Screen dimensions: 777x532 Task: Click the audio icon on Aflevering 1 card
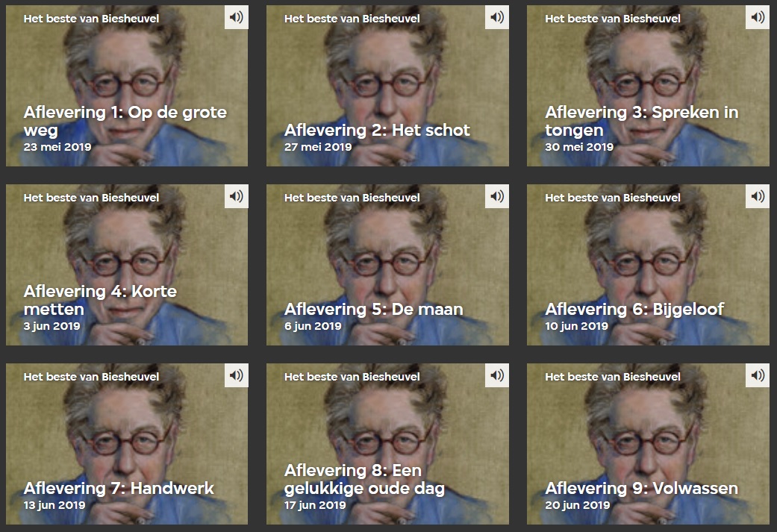pyautogui.click(x=237, y=17)
